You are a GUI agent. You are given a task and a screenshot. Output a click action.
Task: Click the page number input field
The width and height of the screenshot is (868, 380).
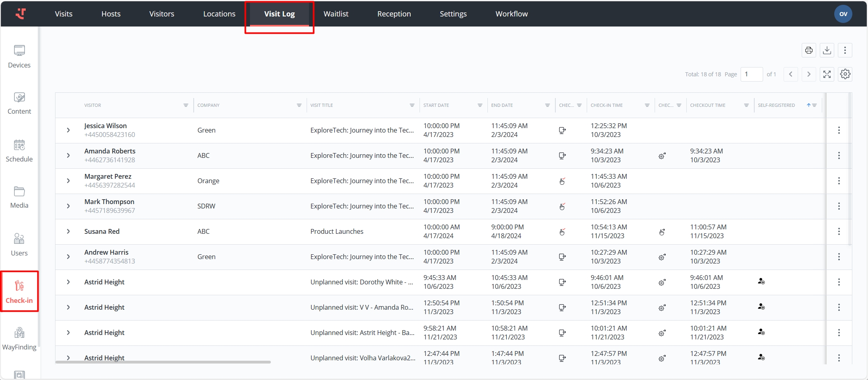click(x=751, y=74)
